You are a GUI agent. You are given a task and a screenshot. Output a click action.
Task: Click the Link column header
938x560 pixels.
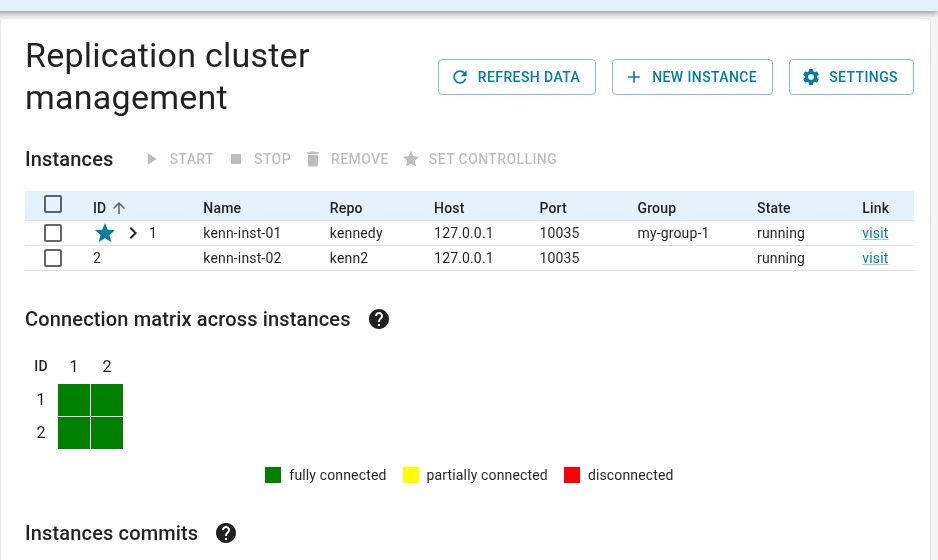click(875, 208)
